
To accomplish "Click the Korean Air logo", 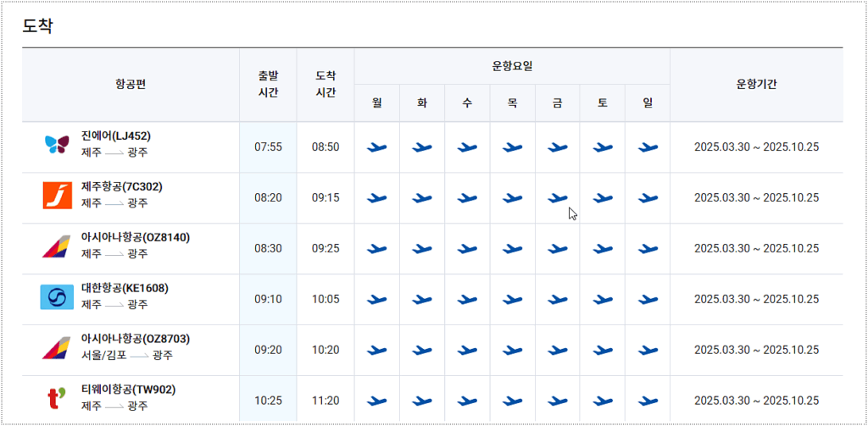I will click(57, 297).
